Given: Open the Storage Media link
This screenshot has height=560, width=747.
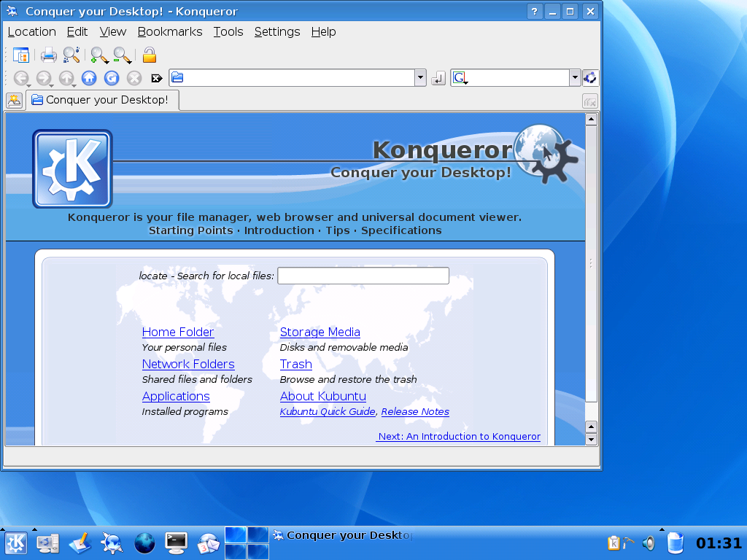Looking at the screenshot, I should tap(320, 332).
